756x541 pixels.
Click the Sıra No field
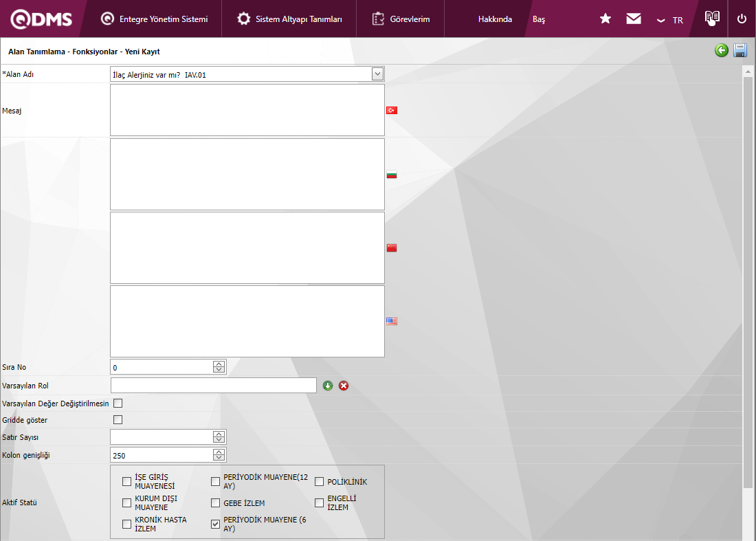(x=162, y=367)
